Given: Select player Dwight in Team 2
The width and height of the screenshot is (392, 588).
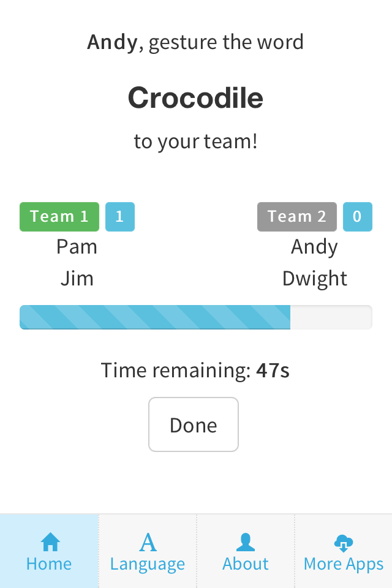Looking at the screenshot, I should [x=315, y=279].
